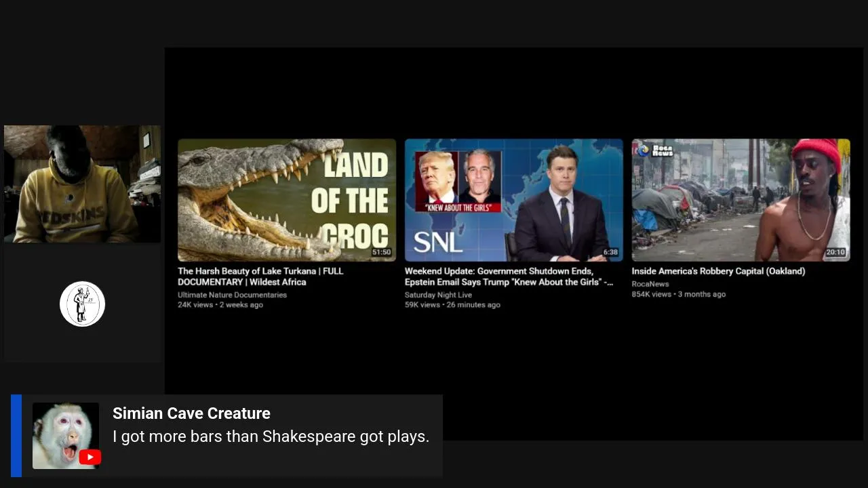Screen dimensions: 868x488
Task: Click the round logo avatar below the webcam
Action: point(82,304)
